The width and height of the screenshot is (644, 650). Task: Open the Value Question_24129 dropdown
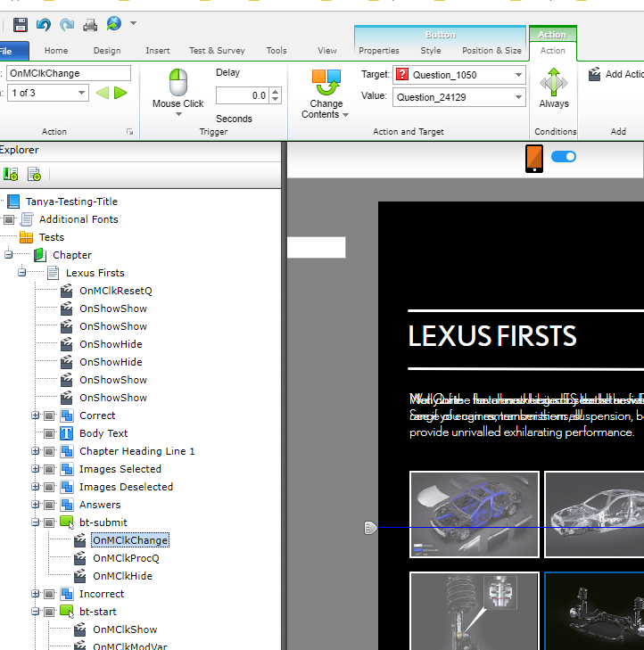[x=459, y=97]
